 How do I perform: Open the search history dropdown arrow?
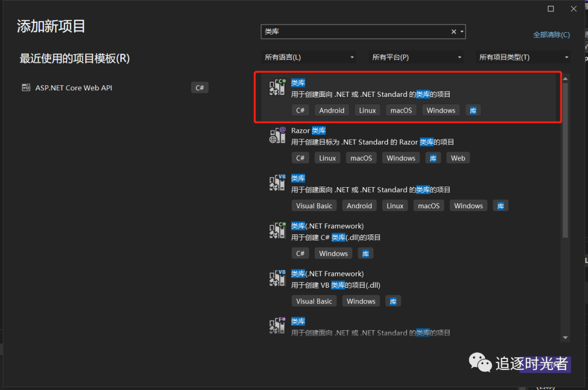[462, 32]
